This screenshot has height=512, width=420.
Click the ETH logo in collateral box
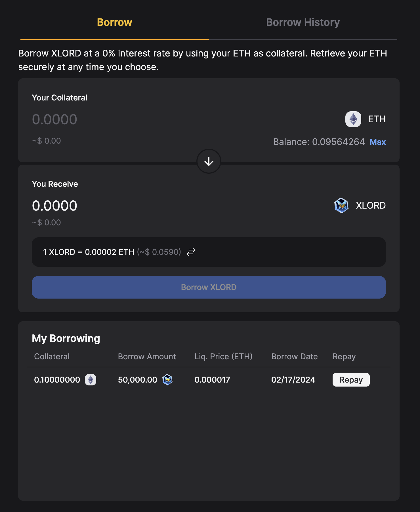(x=353, y=119)
